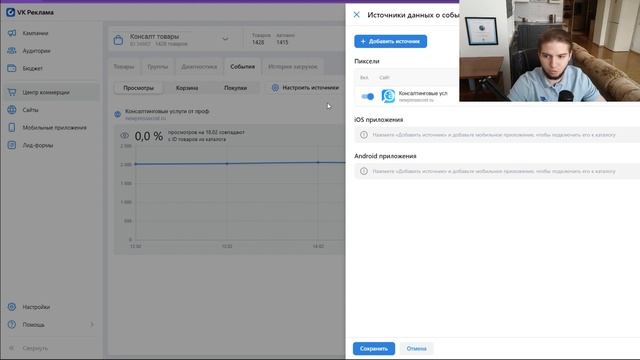Switch to the Диагностика tab
This screenshot has height=360, width=640.
click(x=199, y=67)
